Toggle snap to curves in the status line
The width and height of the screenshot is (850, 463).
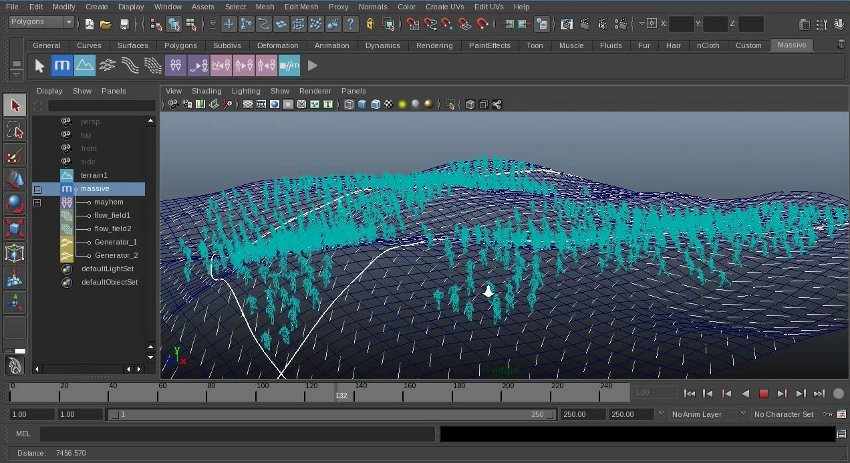430,23
